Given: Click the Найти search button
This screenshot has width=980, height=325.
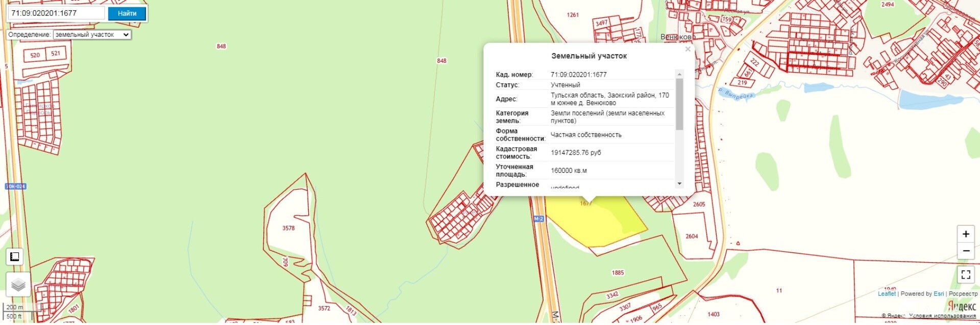Looking at the screenshot, I should pos(127,13).
